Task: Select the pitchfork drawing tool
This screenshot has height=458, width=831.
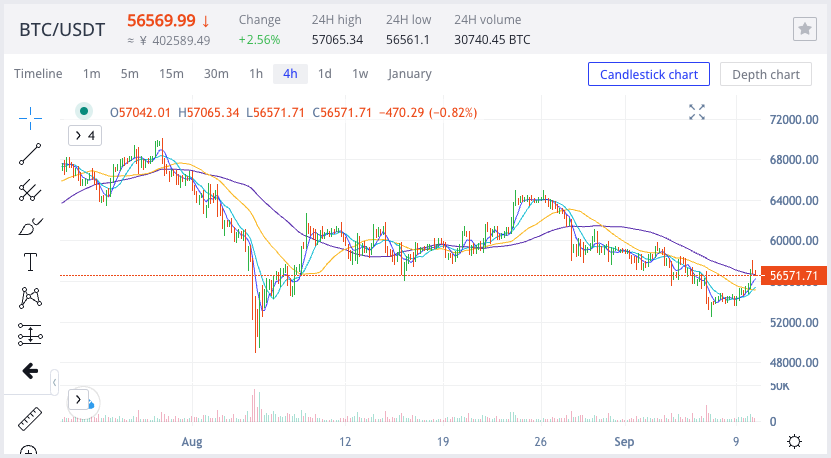Action: click(30, 190)
